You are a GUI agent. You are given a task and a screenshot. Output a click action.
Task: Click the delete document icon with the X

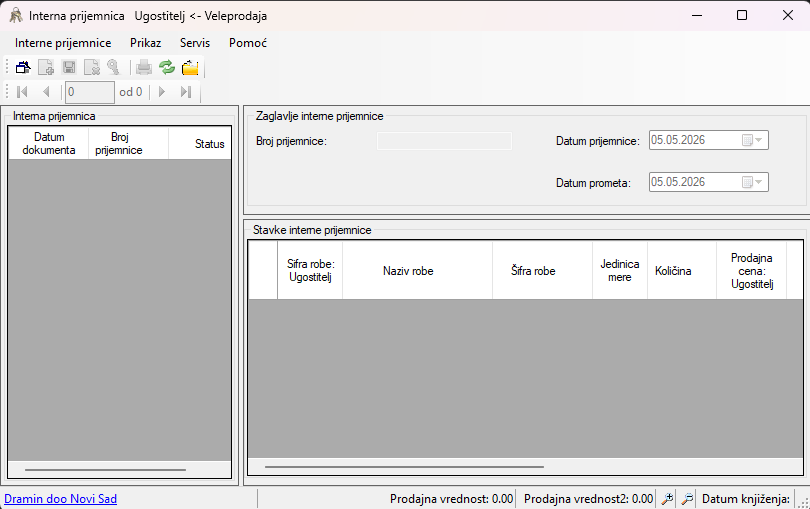click(x=91, y=67)
